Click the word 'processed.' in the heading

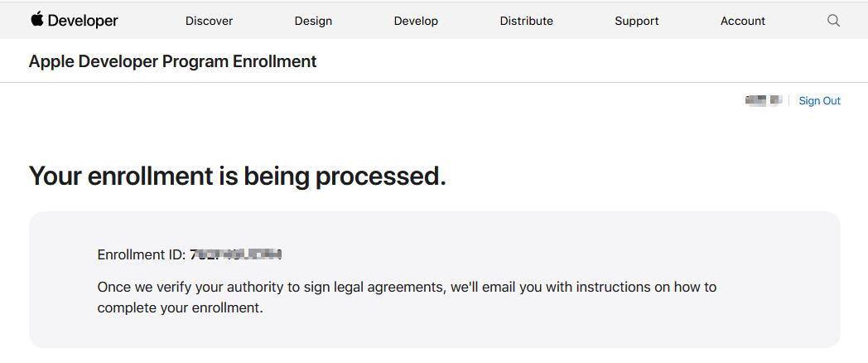tap(380, 176)
